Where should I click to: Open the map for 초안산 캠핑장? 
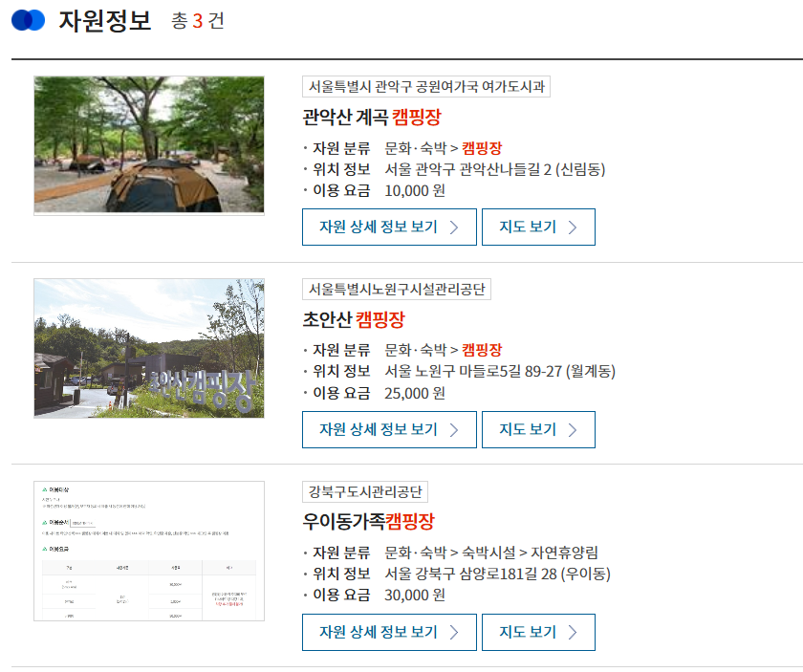(538, 429)
